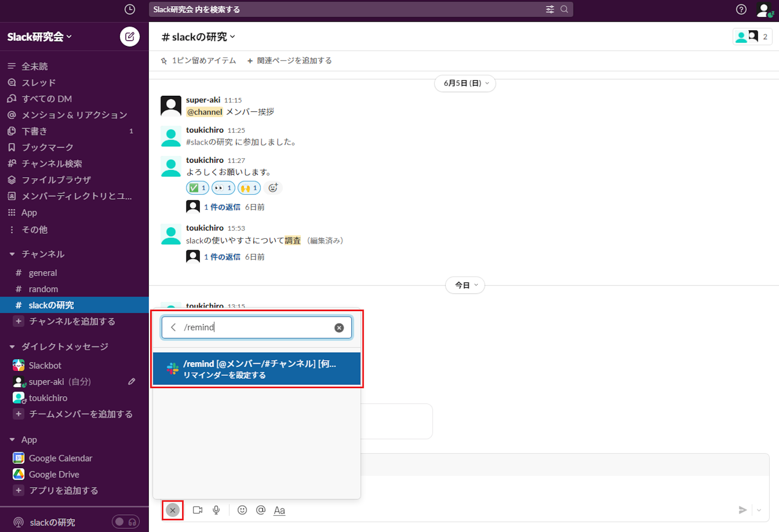This screenshot has width=779, height=532.
Task: Open search filter options icon
Action: 550,10
